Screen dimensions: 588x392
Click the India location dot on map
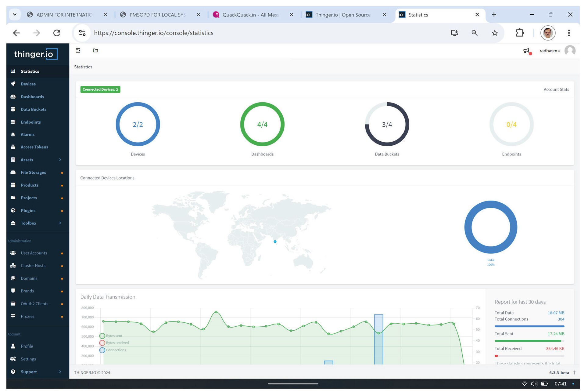275,242
